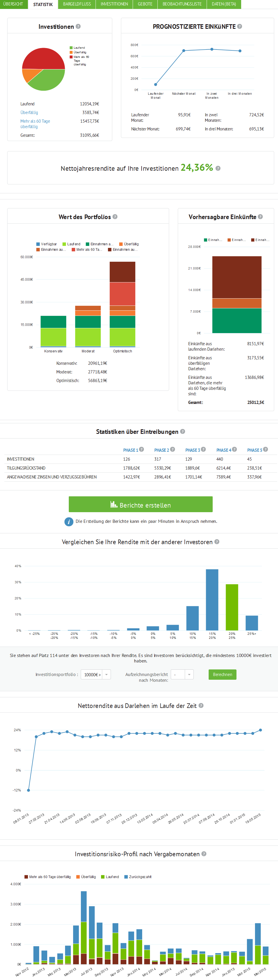
Task: Open the BARGELDFLUSS tab
Action: (77, 4)
